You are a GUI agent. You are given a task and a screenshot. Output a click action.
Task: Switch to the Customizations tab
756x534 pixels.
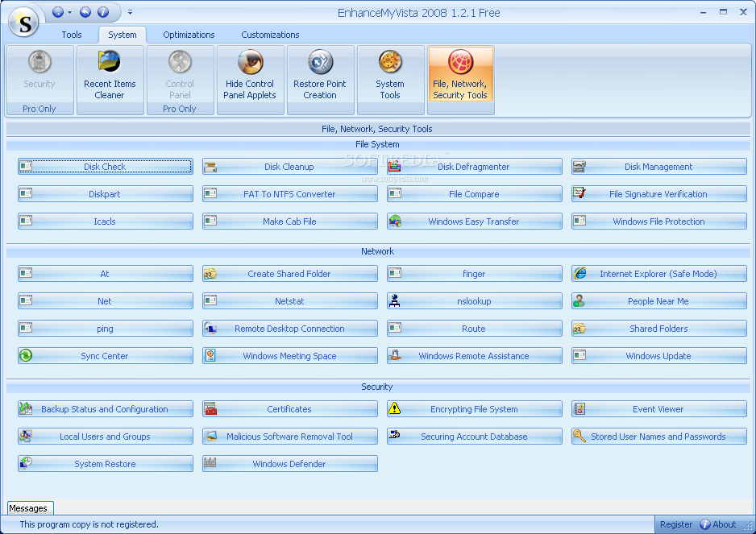tap(270, 35)
